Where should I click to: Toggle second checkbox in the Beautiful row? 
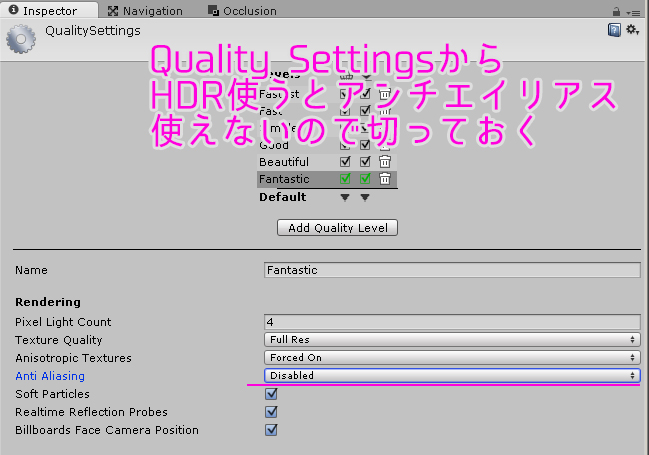pyautogui.click(x=365, y=161)
